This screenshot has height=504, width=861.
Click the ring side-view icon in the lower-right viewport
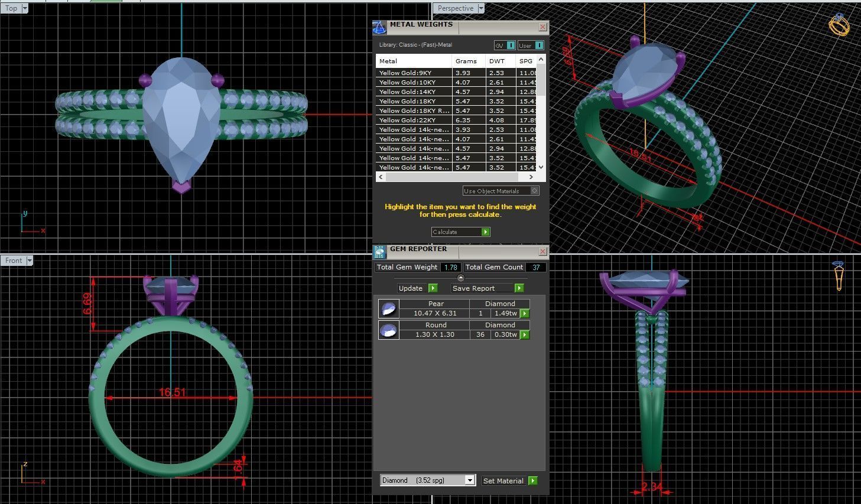839,276
